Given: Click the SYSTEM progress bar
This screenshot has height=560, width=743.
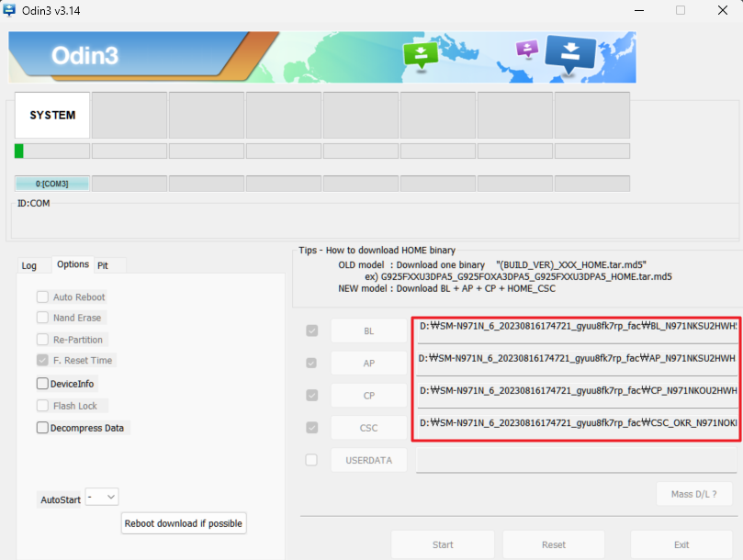Looking at the screenshot, I should coord(52,151).
